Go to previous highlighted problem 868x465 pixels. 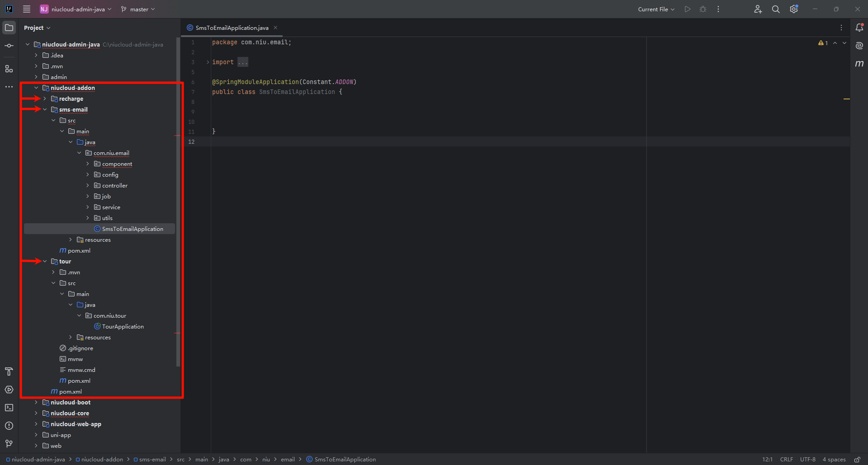(835, 43)
